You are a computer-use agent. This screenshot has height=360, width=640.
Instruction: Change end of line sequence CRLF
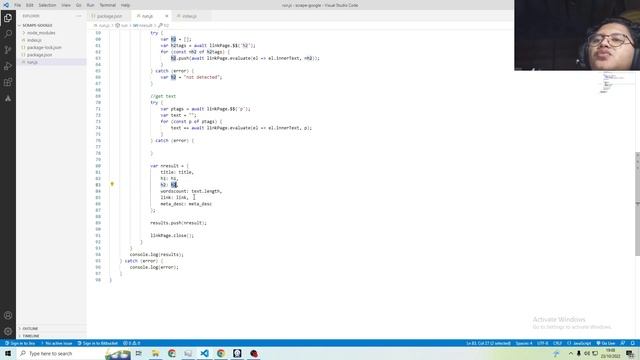coord(557,343)
